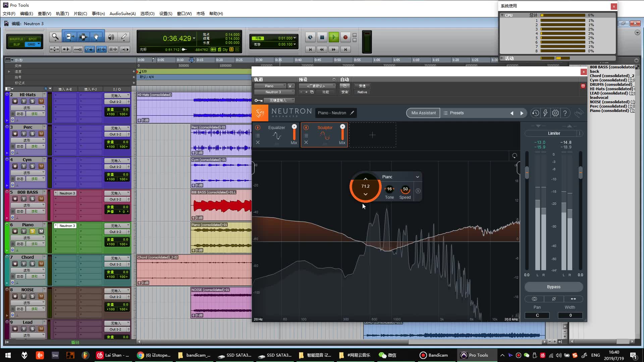
Task: Click the pencil icon to rename Piano - Neutron
Action: pos(352,113)
